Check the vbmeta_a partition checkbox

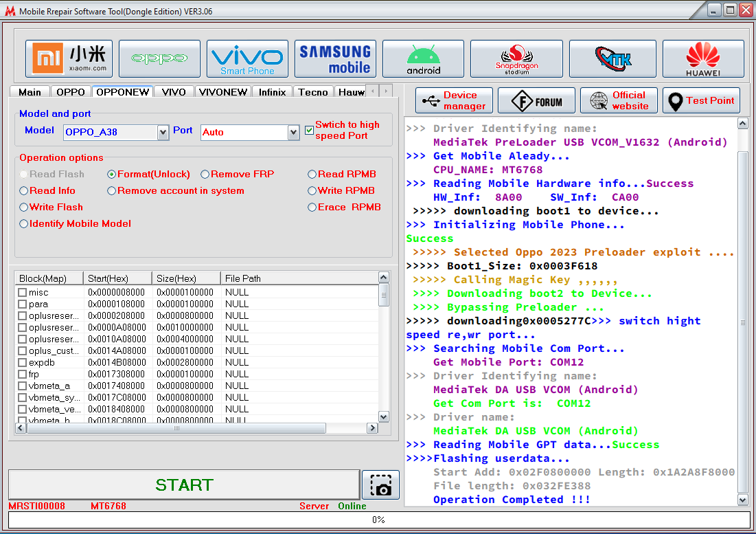[x=22, y=386]
